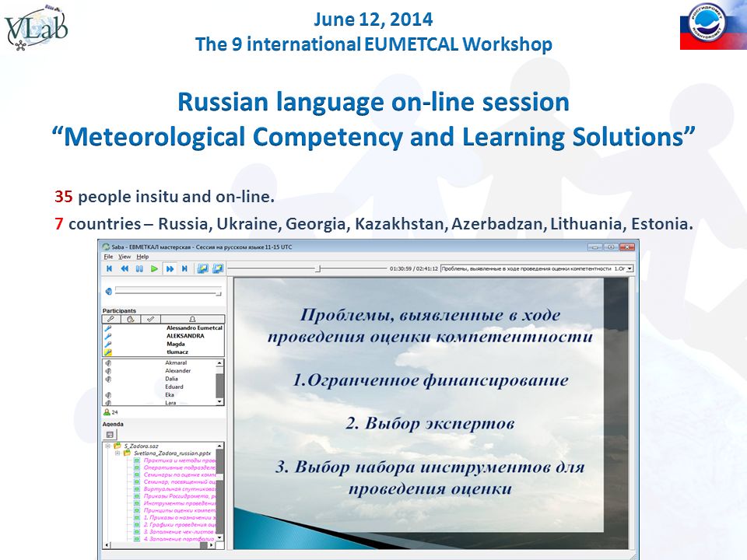Viewport: 747px width, 560px height.
Task: Open agenda slide '1. Приказы о назначении'
Action: (180, 518)
